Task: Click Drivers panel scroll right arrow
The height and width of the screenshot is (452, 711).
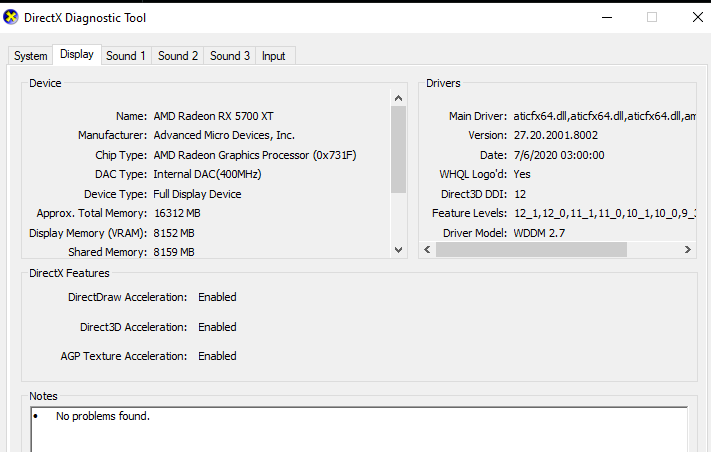Action: pos(687,249)
